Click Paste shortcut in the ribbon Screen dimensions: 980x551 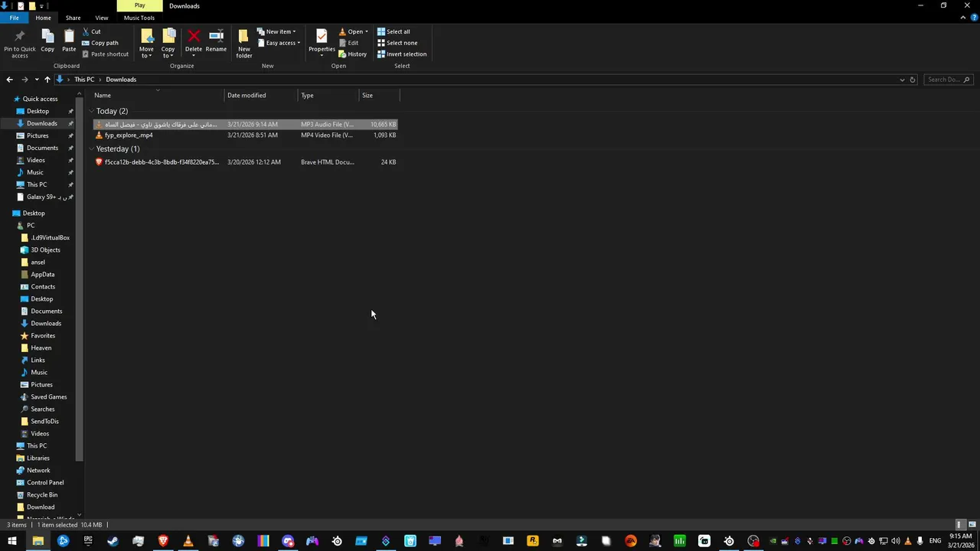(x=105, y=54)
